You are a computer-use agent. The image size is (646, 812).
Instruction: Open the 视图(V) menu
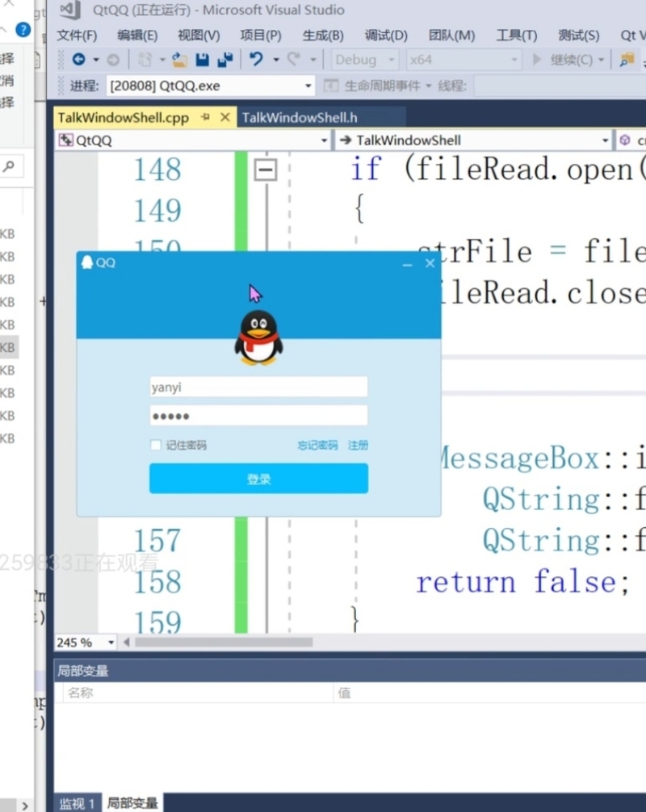point(199,36)
